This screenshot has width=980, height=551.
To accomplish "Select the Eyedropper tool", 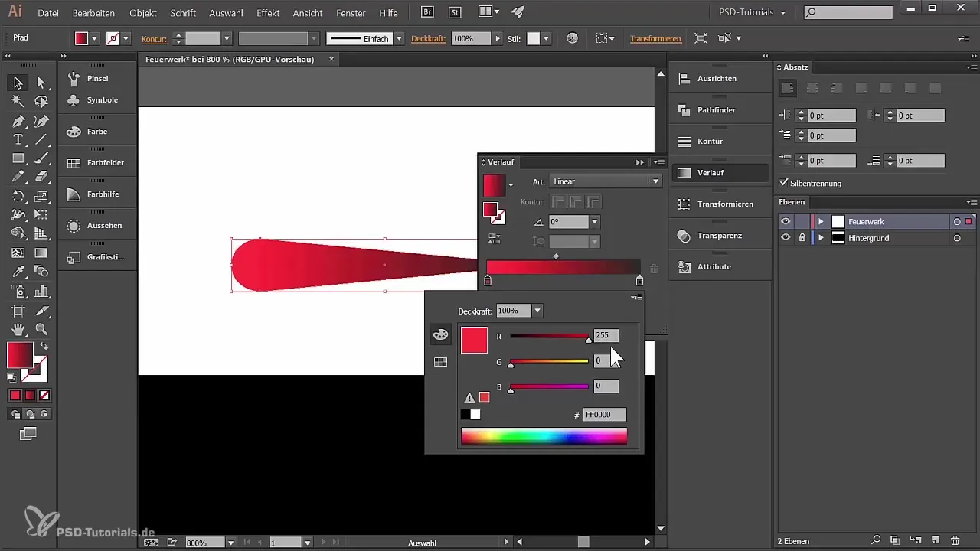I will point(18,272).
